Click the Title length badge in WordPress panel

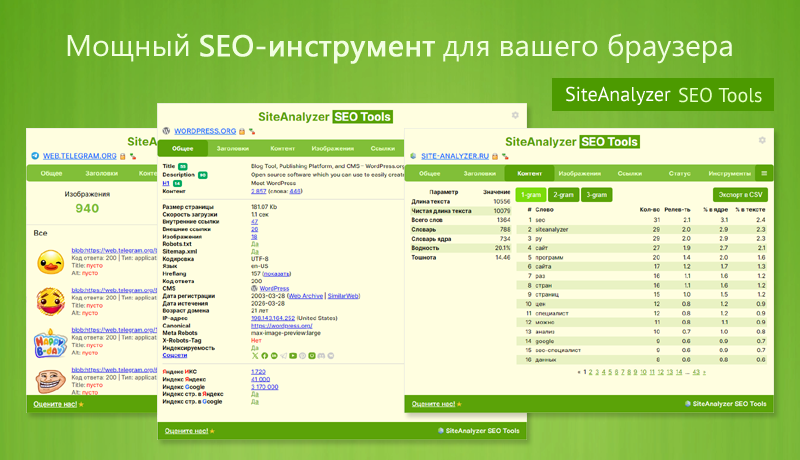(183, 166)
